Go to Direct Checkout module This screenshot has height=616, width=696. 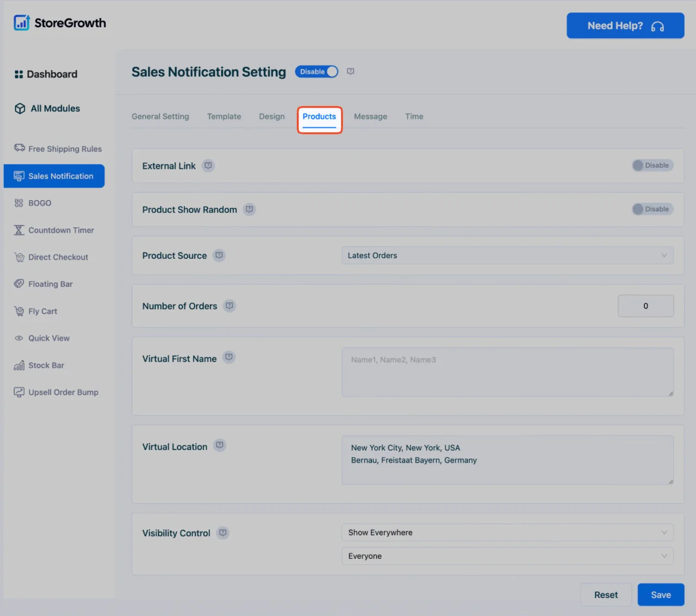[51, 257]
